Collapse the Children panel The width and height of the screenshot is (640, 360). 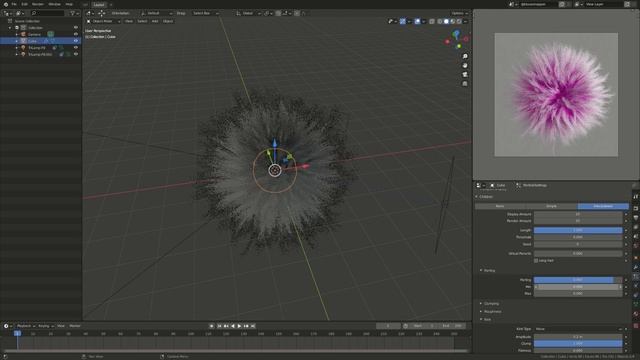pos(476,197)
